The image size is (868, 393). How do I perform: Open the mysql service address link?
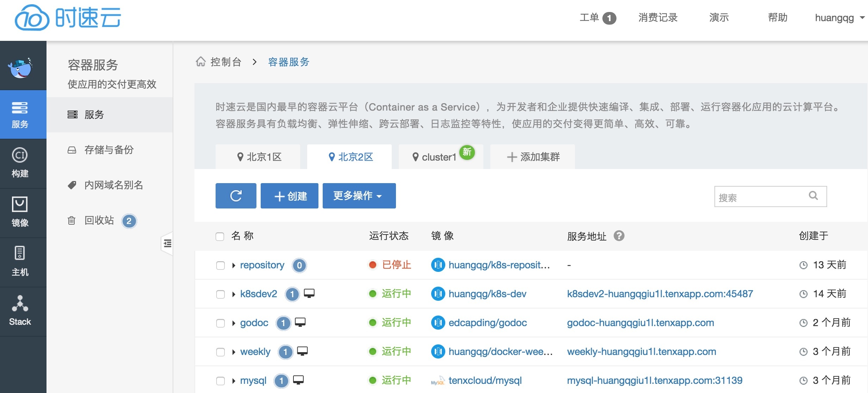point(655,381)
